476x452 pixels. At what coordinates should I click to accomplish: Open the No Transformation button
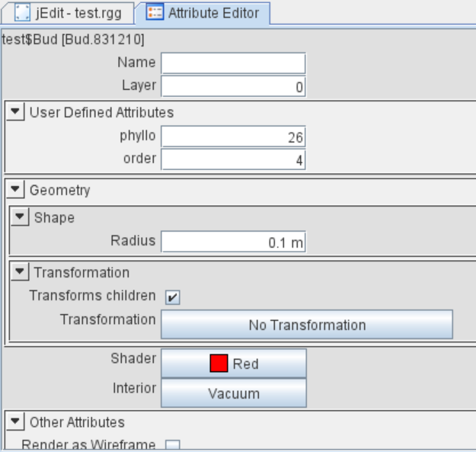[x=307, y=325]
